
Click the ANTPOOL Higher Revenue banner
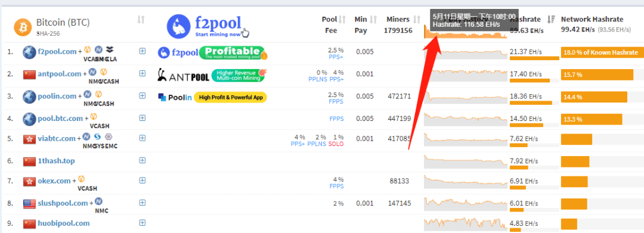point(213,75)
